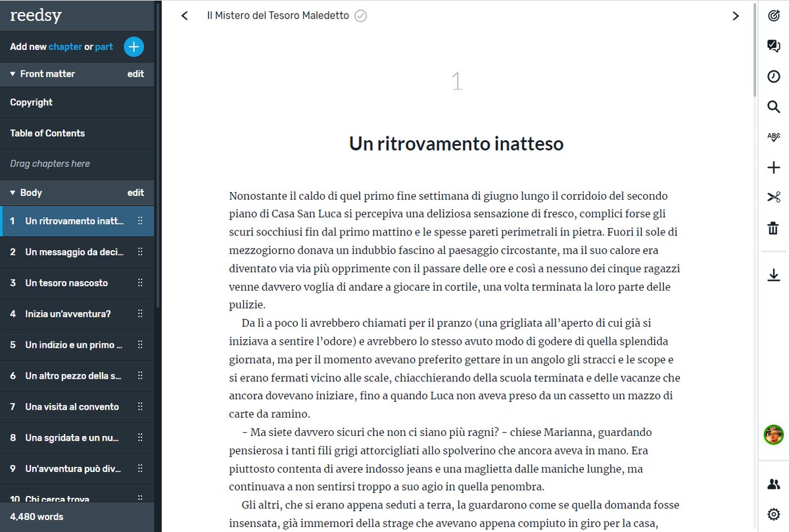Go to previous chapter with left arrow
Screen dimensions: 789x532
tap(185, 16)
